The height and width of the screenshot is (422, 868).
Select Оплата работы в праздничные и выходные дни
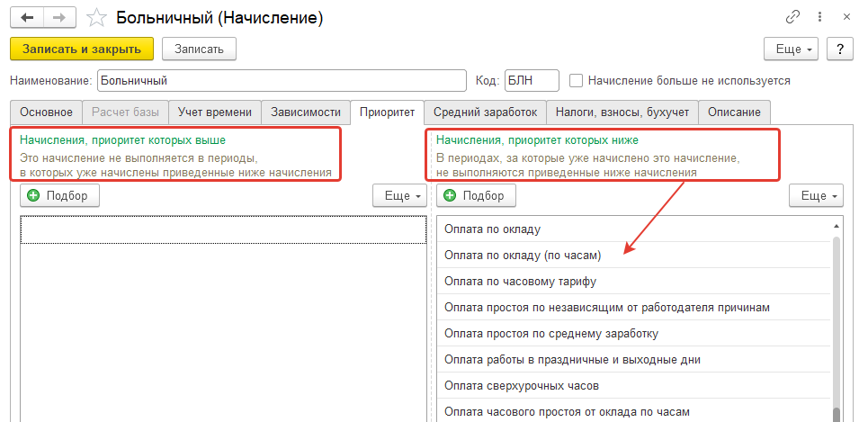pyautogui.click(x=634, y=359)
